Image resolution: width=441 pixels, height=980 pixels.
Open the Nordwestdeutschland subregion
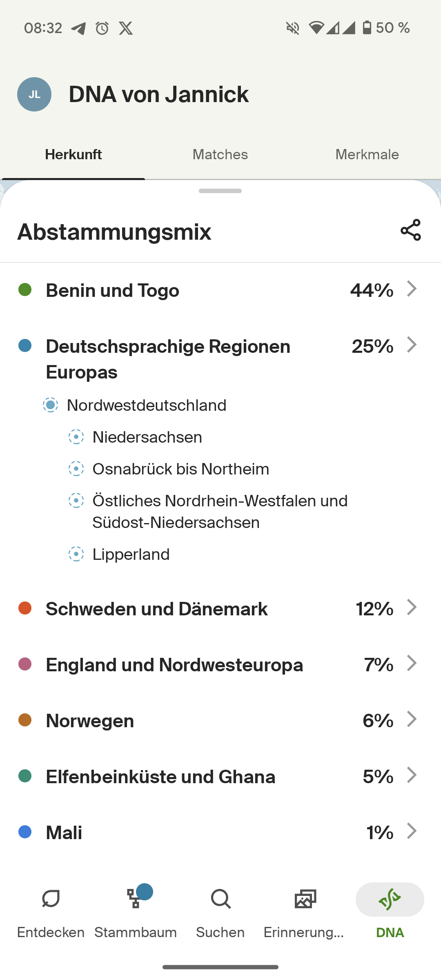click(146, 405)
